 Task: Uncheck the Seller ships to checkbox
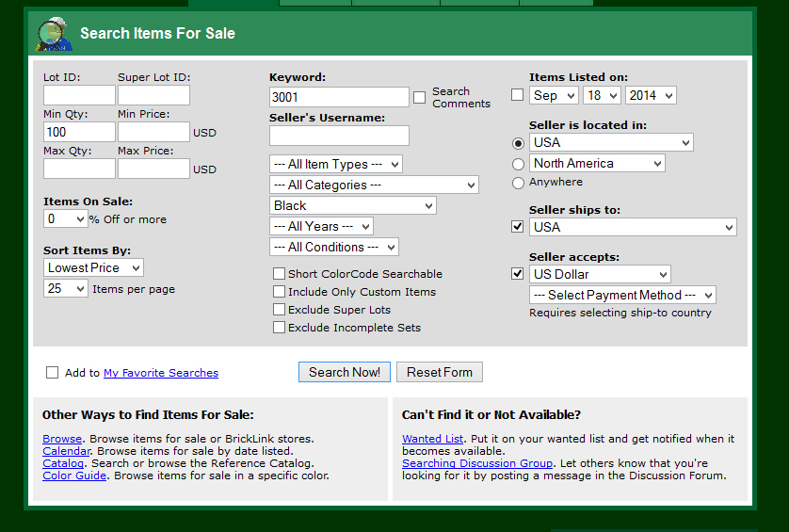[517, 227]
